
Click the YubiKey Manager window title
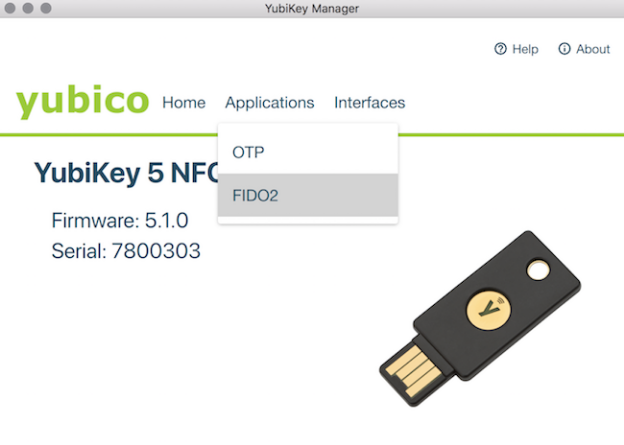[312, 9]
